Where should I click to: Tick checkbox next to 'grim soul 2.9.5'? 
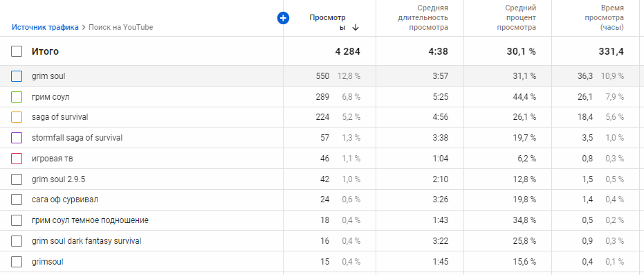tap(17, 179)
